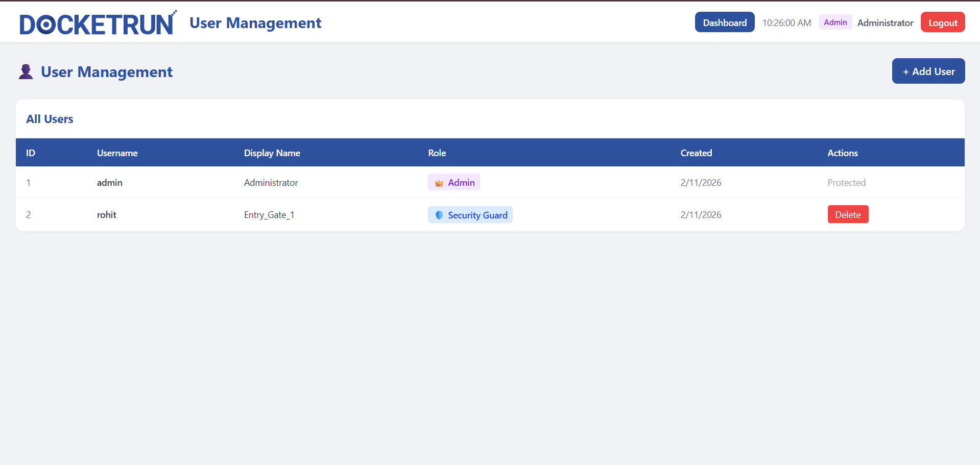The height and width of the screenshot is (465, 980).
Task: Click the Protected label in admin row
Action: click(x=846, y=183)
